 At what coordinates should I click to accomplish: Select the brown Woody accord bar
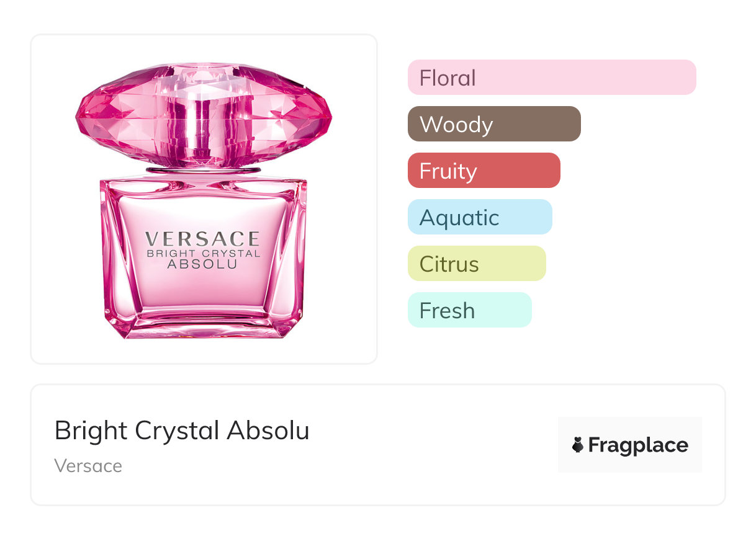pyautogui.click(x=494, y=124)
